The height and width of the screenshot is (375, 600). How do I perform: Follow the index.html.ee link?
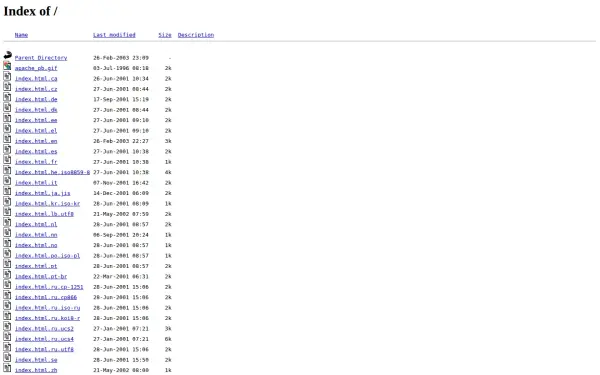36,120
